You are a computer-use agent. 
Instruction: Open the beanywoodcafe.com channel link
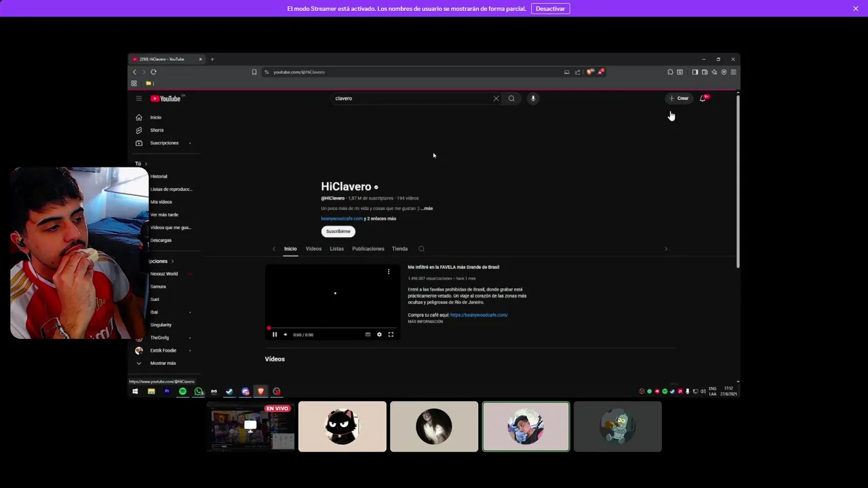[342, 219]
